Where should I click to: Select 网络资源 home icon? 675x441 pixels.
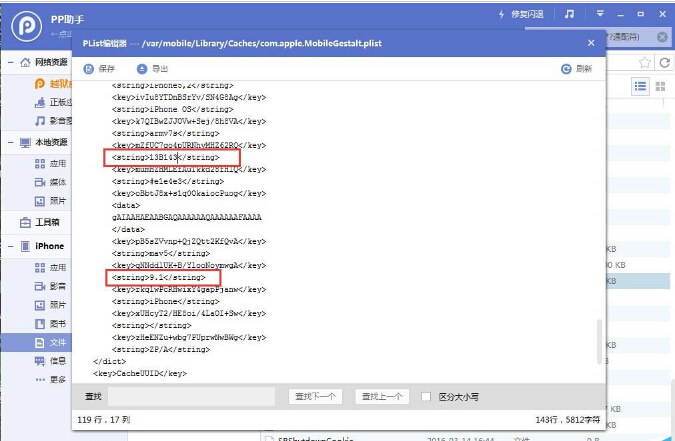[25, 62]
